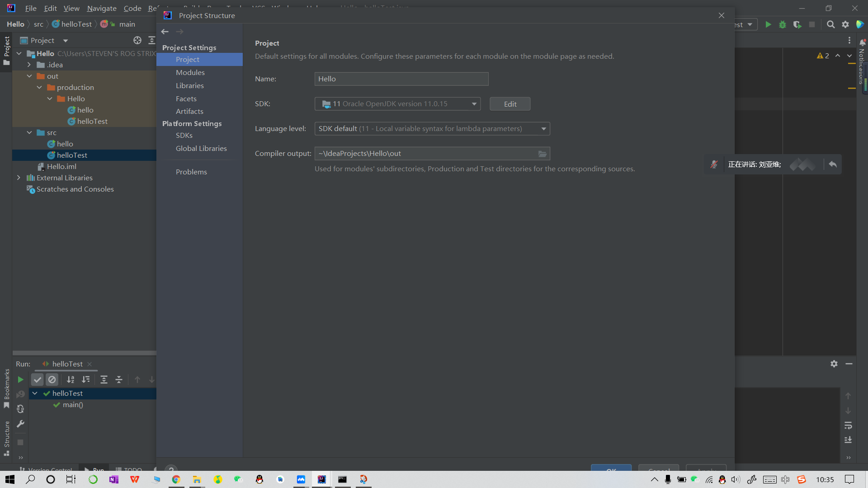Browse folder for Compiler output path

pos(542,154)
